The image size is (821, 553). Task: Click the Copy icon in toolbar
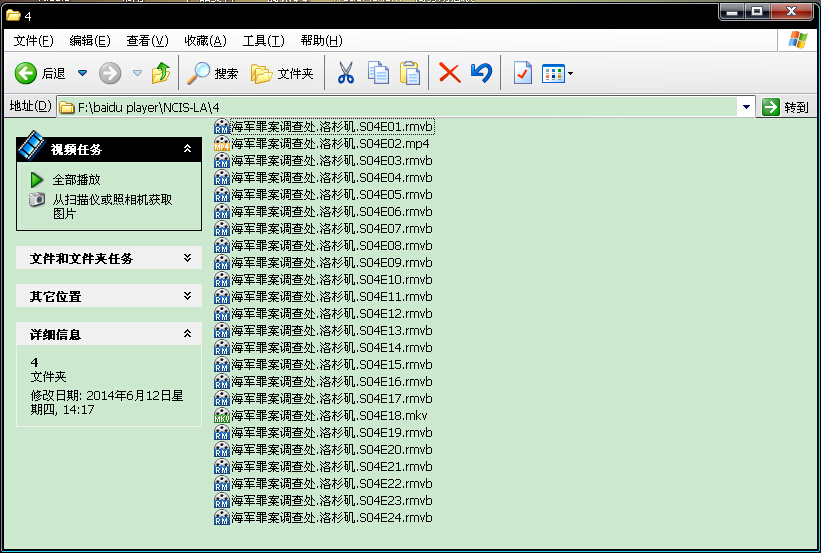coord(378,73)
